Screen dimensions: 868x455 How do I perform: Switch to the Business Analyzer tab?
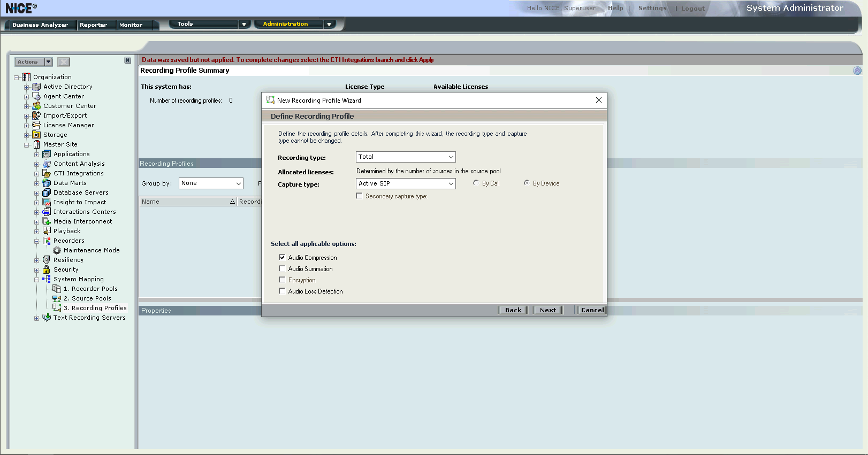40,25
